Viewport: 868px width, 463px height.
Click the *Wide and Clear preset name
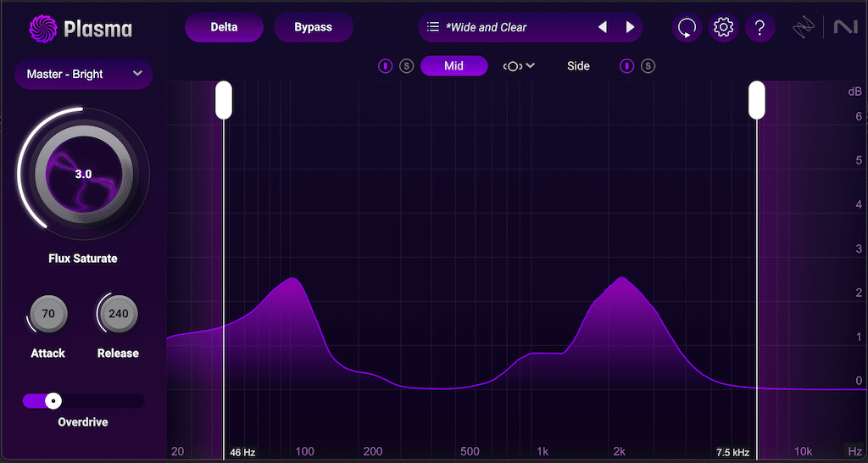[x=487, y=27]
